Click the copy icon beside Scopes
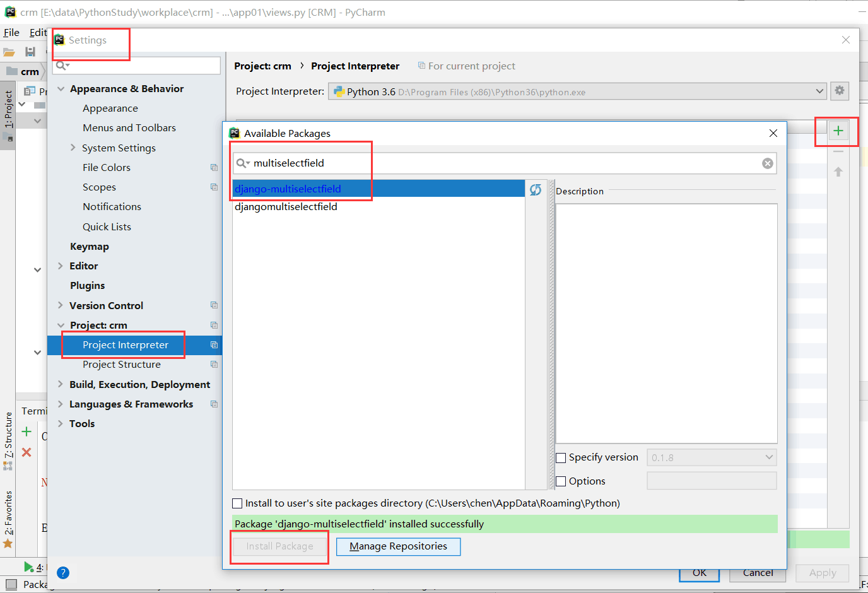This screenshot has width=868, height=593. point(214,187)
